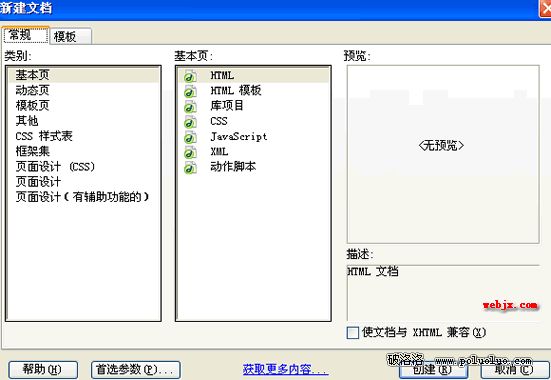551x380 pixels.
Task: Enable the XHTML 兼容 checkbox
Action: point(352,333)
